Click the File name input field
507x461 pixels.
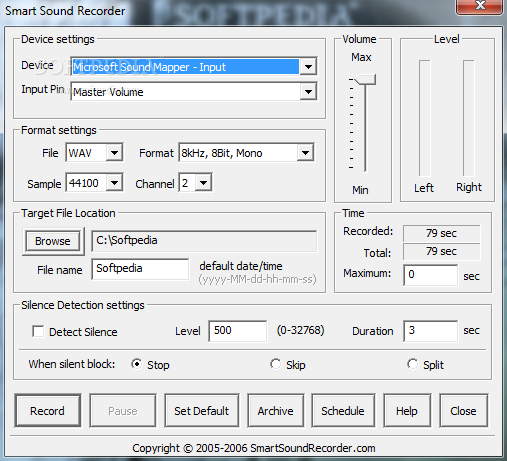(140, 269)
